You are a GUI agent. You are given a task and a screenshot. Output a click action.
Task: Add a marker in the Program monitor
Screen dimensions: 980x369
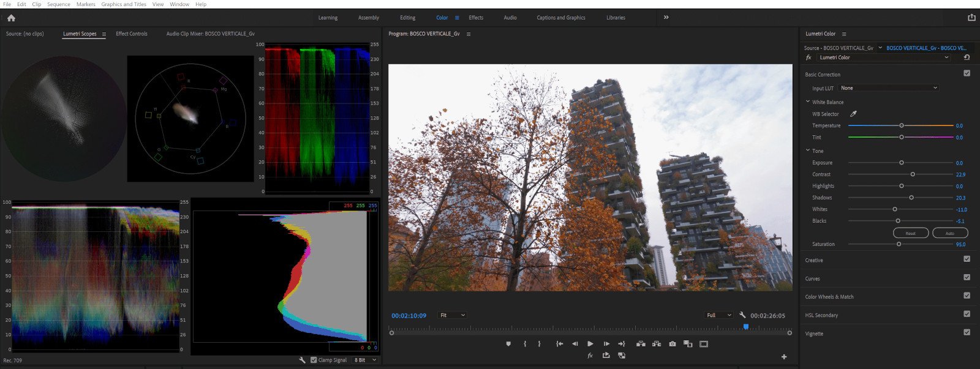(508, 344)
